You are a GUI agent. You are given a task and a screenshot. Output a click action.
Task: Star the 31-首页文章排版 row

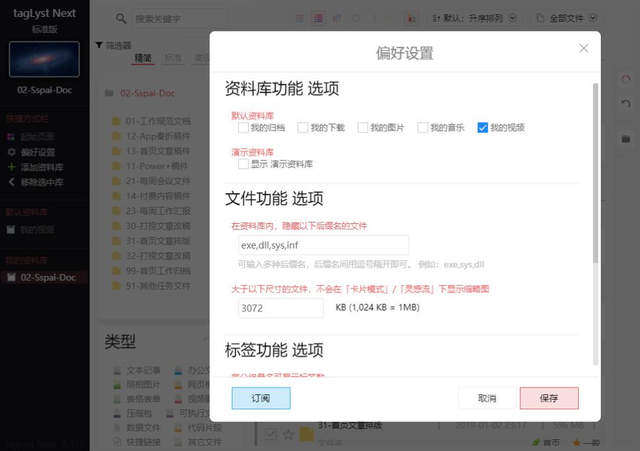coord(289,434)
